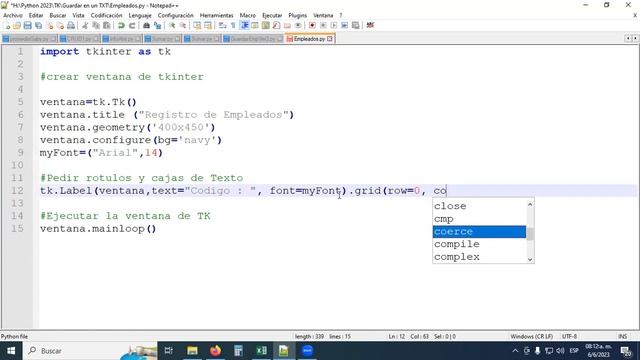Click the UTF-8 encoding in the status bar

point(569,337)
